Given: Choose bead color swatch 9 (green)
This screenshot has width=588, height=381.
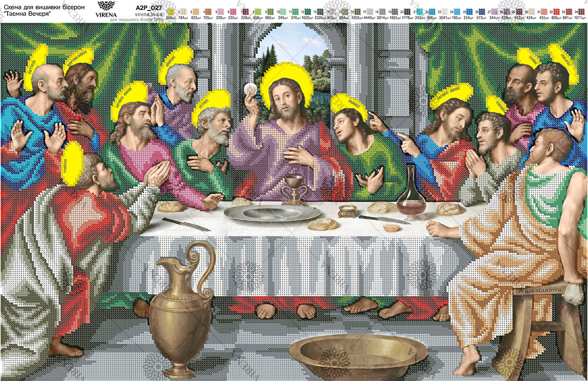Looking at the screenshot, I should (270, 11).
